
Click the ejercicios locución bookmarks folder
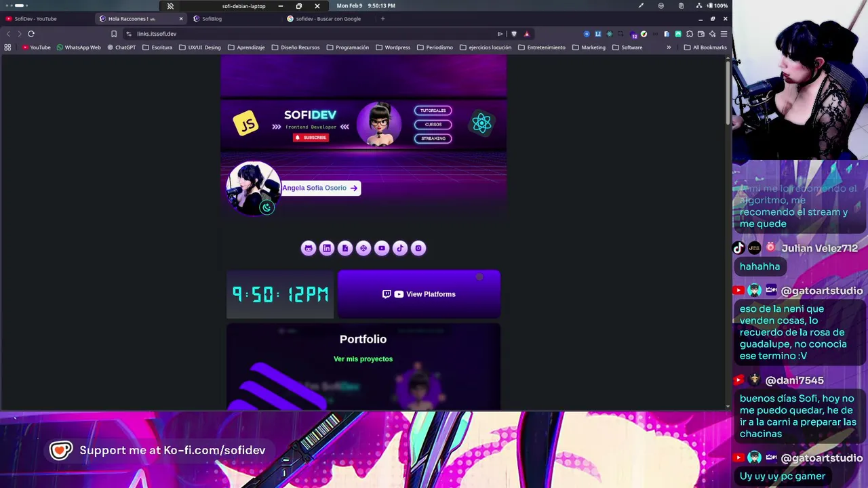[486, 47]
